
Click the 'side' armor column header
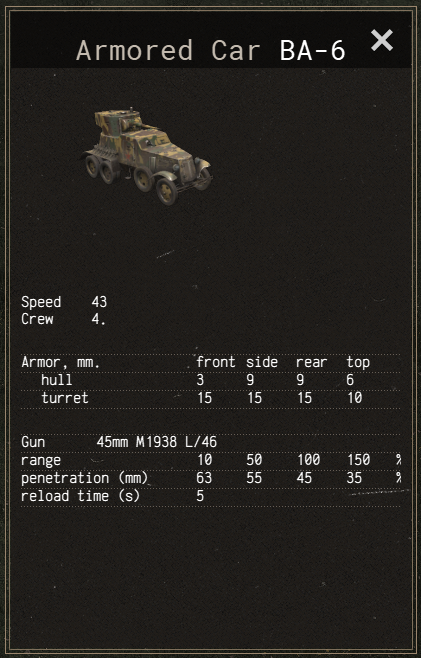[x=262, y=362]
